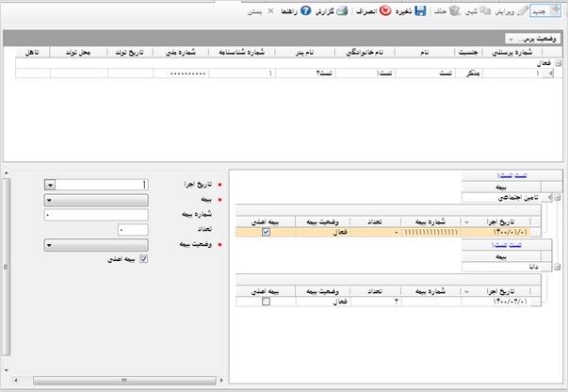Click the Close (بستن) X icon
568x392 pixels.
point(270,11)
